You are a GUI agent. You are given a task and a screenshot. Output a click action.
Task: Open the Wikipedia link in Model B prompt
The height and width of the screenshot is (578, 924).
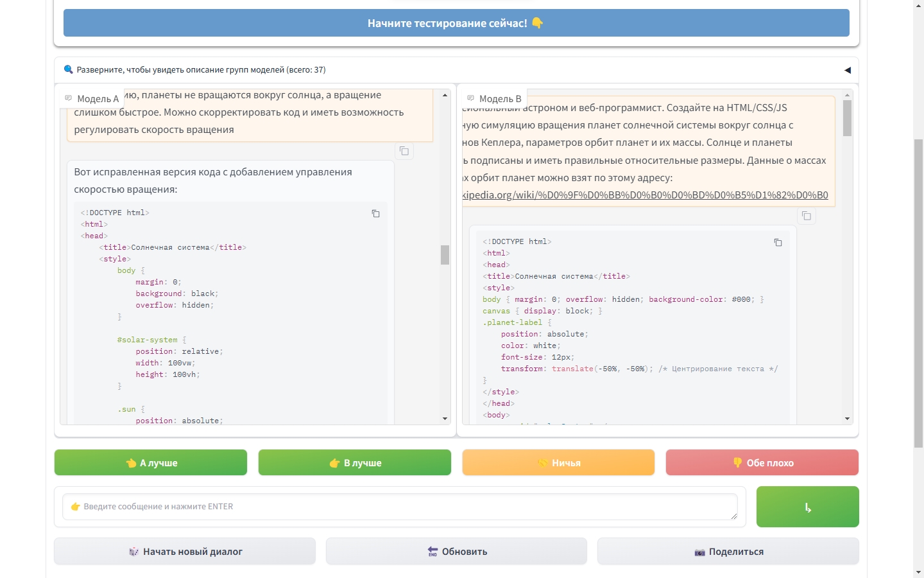tap(645, 195)
